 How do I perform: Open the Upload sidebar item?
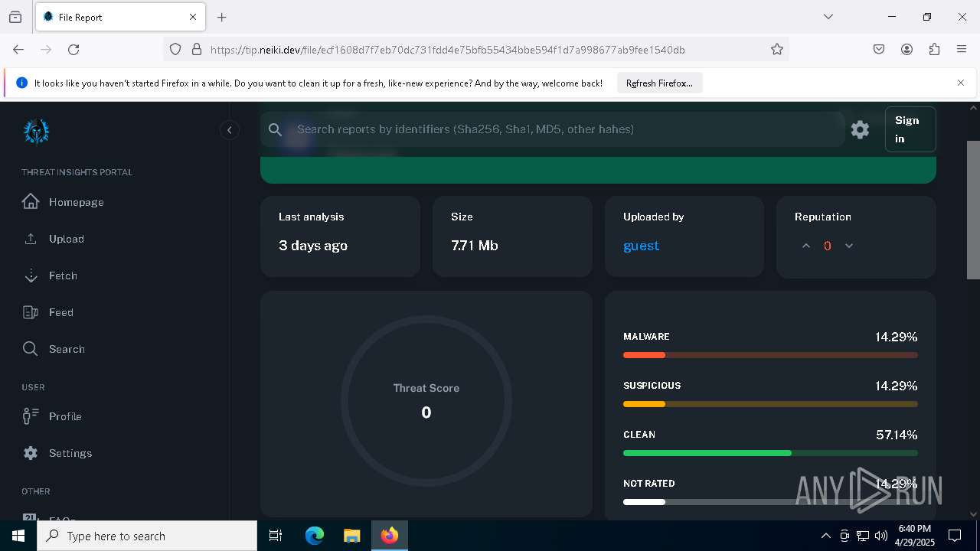point(66,239)
